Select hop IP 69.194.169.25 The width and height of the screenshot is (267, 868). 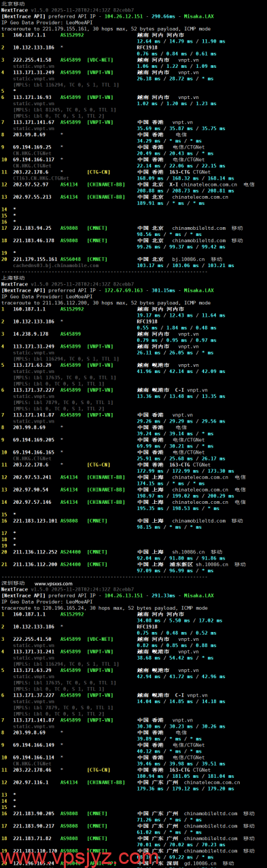coord(33,146)
